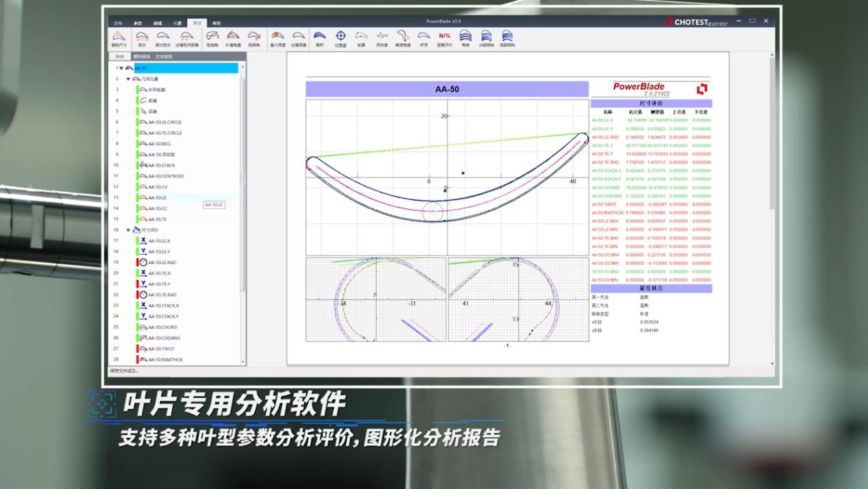Click the 位置度 position tolerance crosshair icon
This screenshot has height=489, width=868.
click(x=340, y=36)
